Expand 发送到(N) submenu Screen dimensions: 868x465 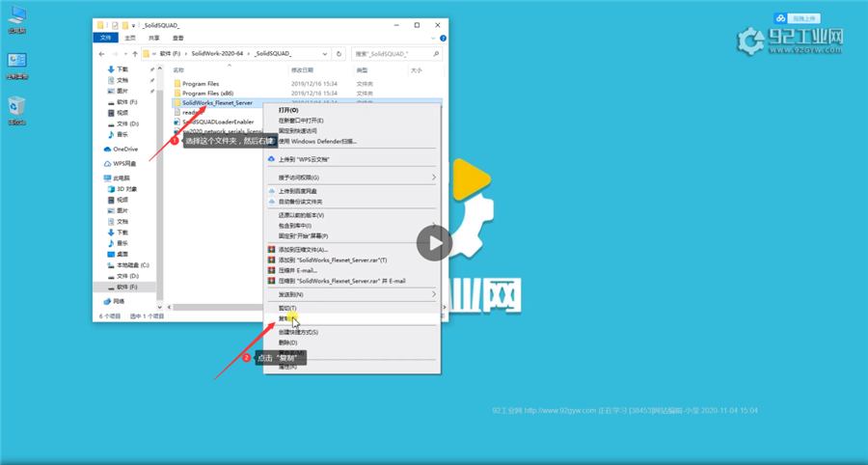433,294
